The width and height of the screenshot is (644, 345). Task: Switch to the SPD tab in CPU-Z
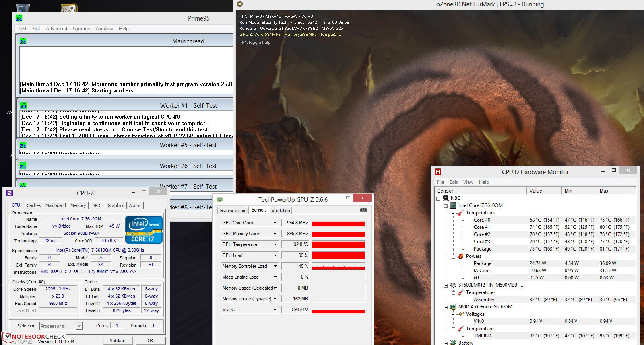[97, 205]
